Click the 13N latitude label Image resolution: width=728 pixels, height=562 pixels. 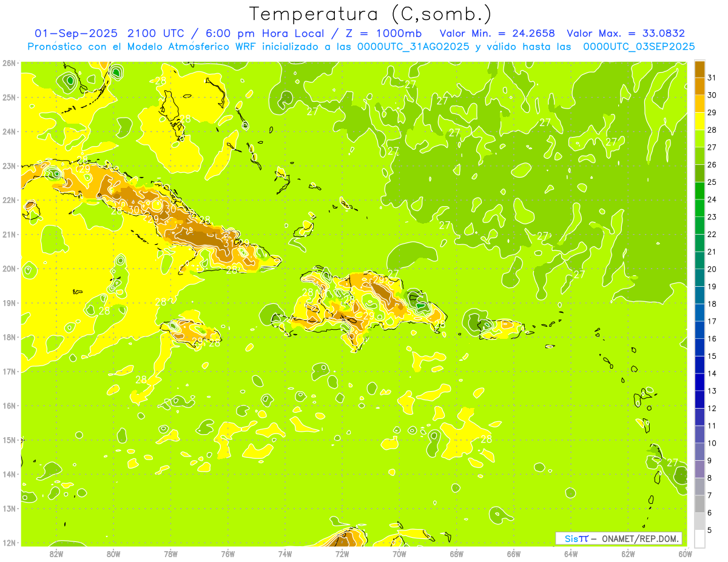pos(8,508)
